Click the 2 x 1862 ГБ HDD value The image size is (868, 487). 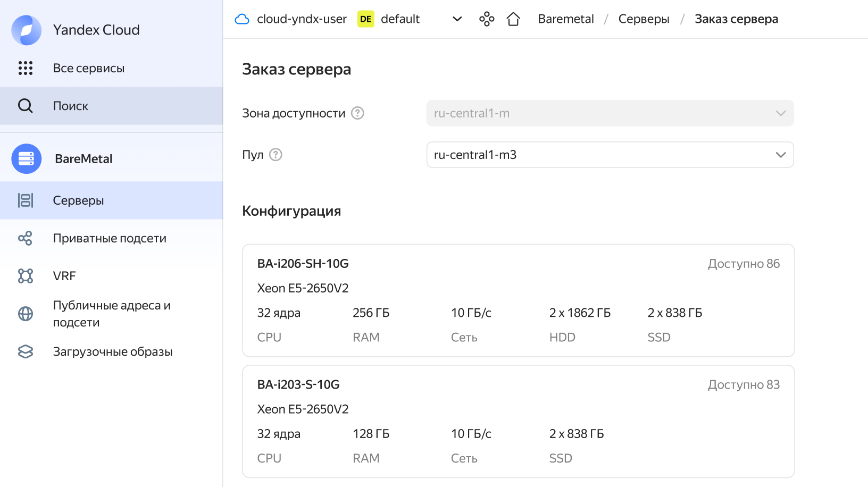pos(580,313)
